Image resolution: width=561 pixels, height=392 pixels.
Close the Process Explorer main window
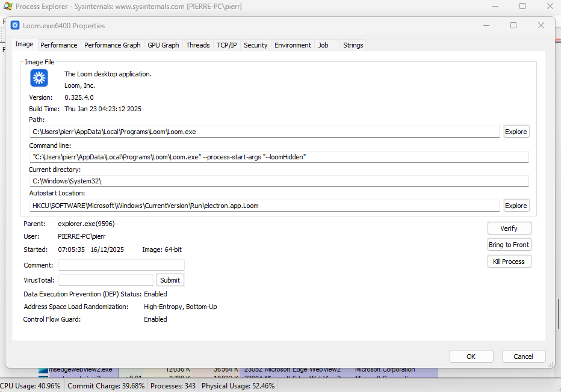point(550,6)
